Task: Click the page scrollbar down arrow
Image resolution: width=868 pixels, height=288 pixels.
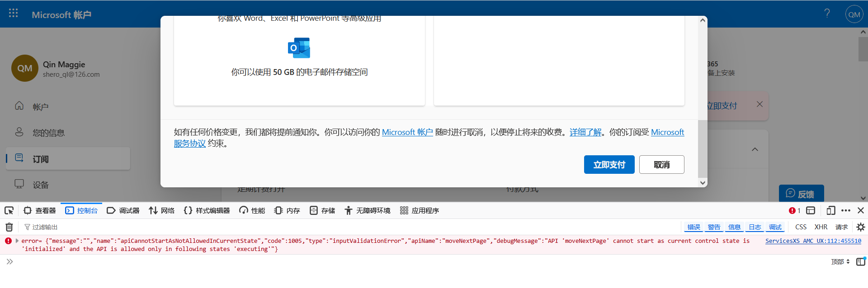Action: [x=863, y=198]
